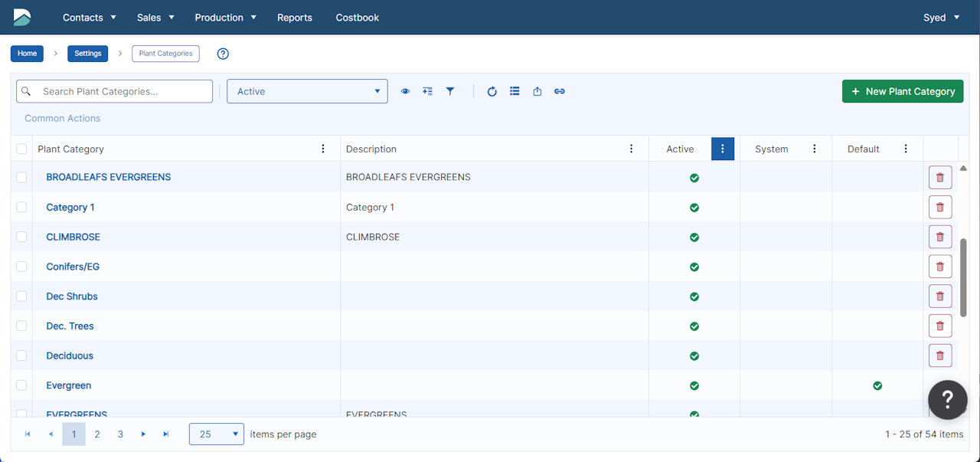The width and height of the screenshot is (980, 462).
Task: Open the help question mark icon
Action: (223, 54)
